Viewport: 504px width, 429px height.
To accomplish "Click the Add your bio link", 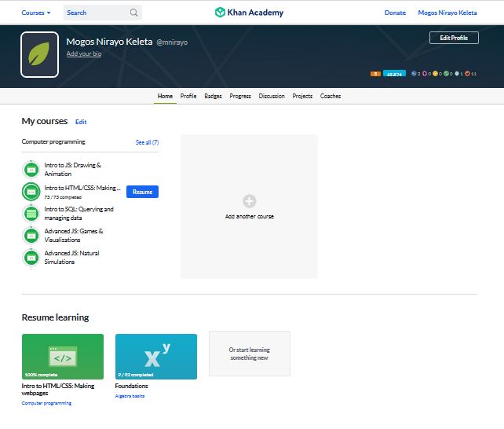I will tap(84, 53).
